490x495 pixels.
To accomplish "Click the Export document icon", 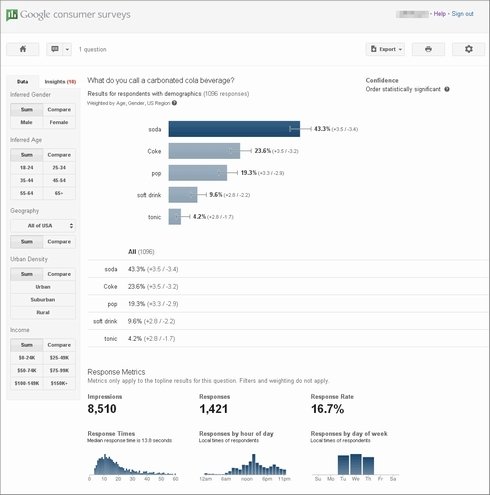I will pos(374,49).
